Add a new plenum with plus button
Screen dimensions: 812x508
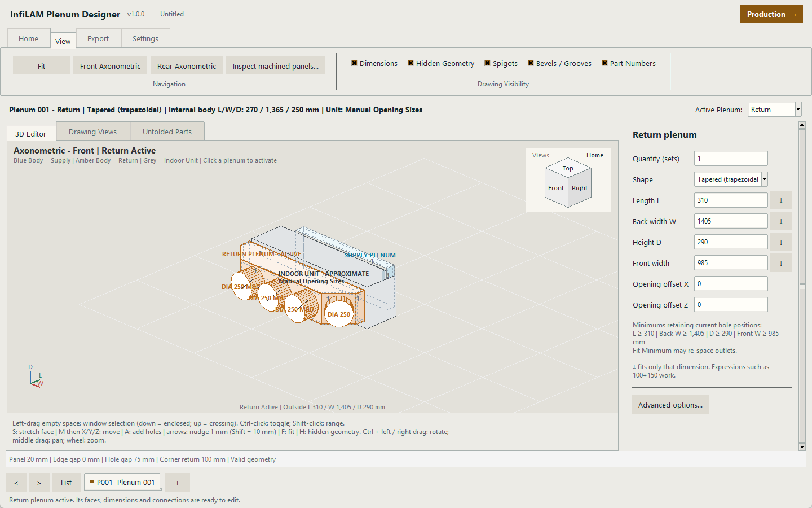(x=177, y=483)
